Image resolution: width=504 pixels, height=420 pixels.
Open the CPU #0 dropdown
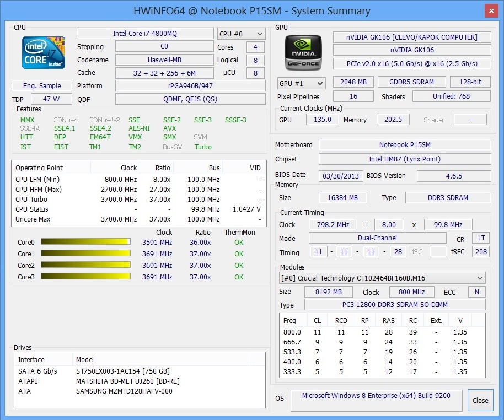242,34
